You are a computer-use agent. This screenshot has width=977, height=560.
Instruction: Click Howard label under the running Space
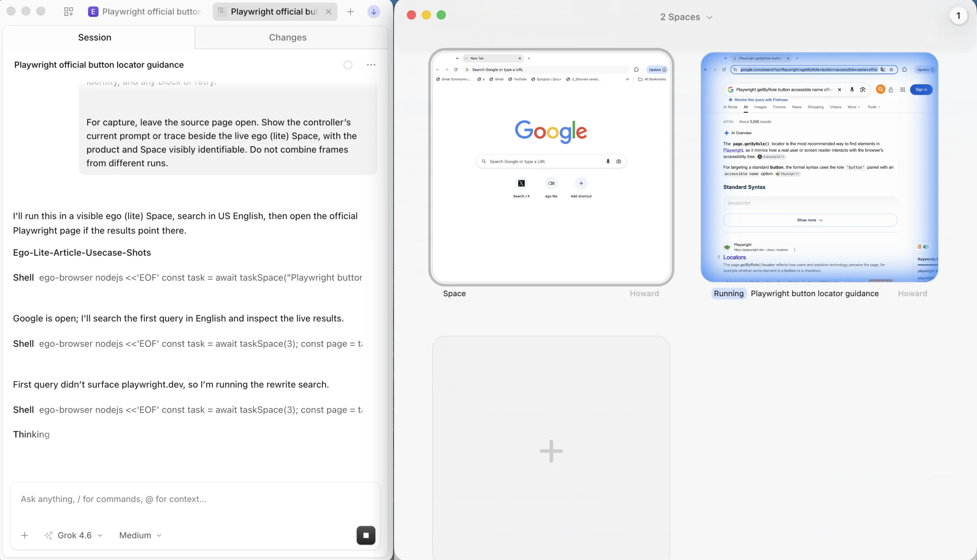coord(912,293)
